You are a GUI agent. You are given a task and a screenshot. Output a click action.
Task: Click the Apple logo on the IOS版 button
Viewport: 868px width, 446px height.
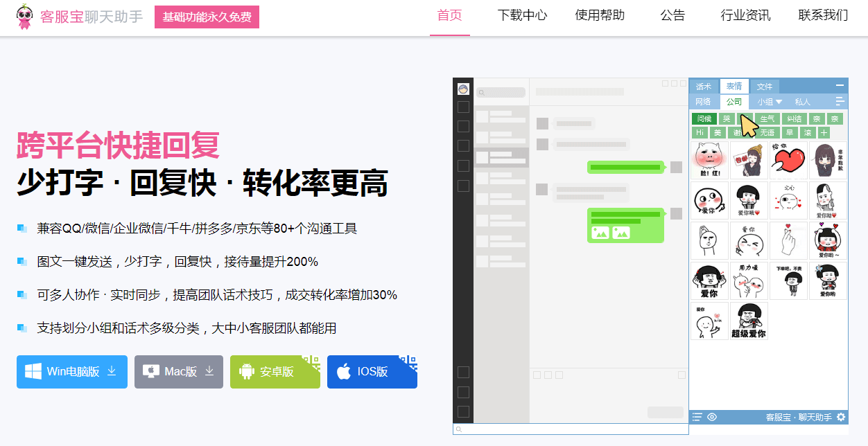343,372
